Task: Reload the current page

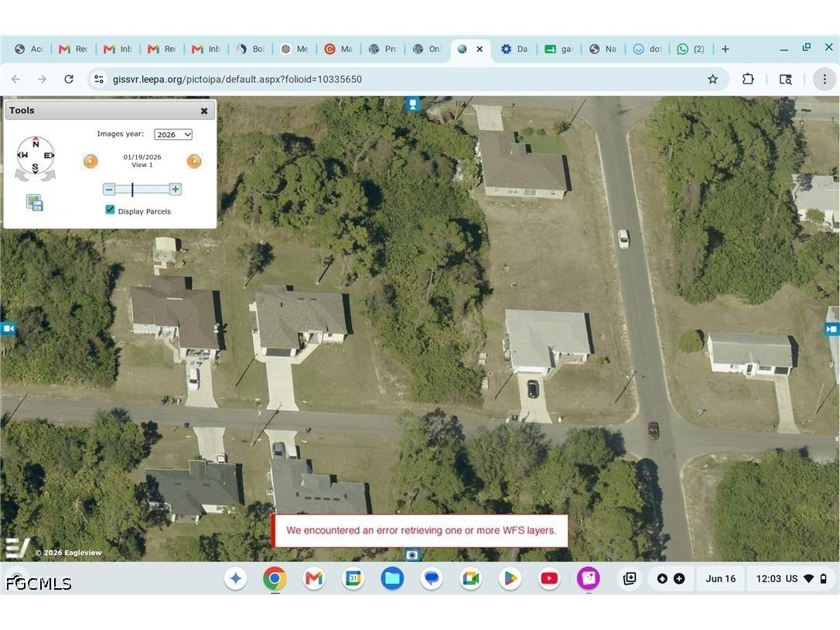Action: click(69, 80)
